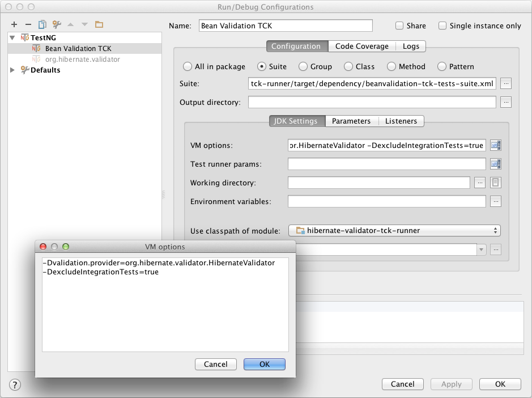This screenshot has height=398, width=532.
Task: Click the TestNG group label
Action: pos(44,37)
